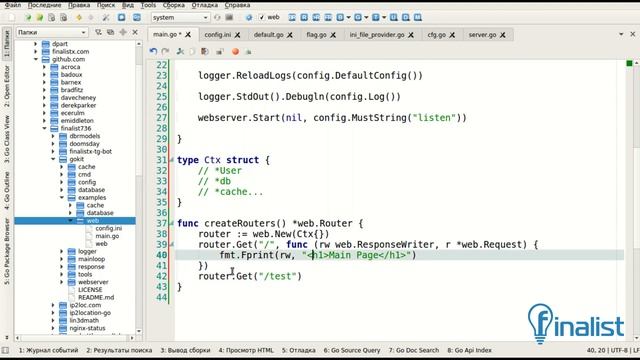The image size is (640, 360).
Task: Click the greyed Go Forward navigation arrow
Action: pyautogui.click(x=91, y=18)
